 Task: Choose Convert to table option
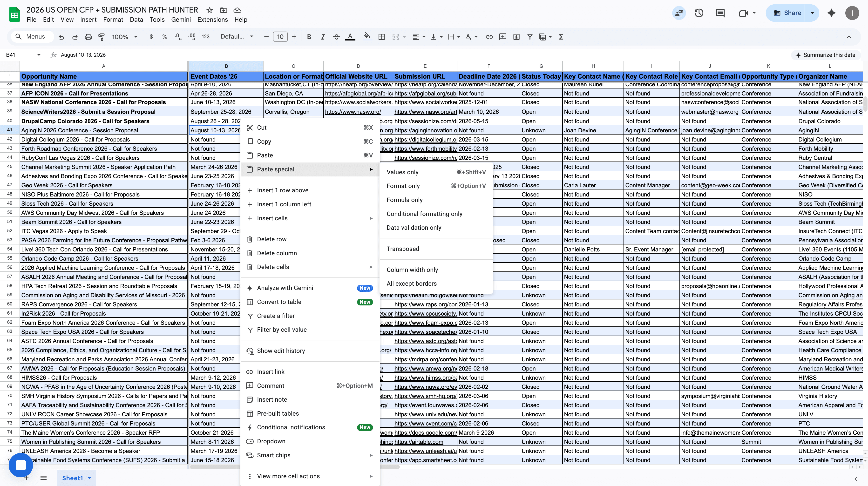[310, 302]
